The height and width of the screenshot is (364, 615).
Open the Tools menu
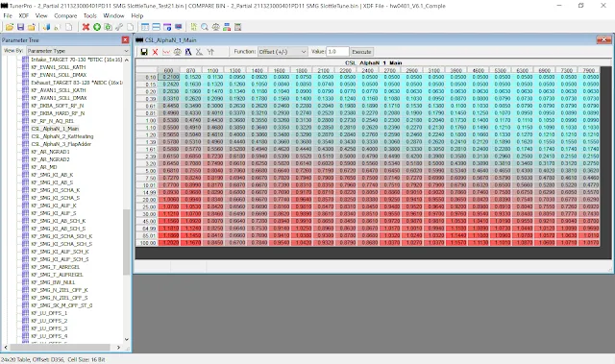pos(89,15)
